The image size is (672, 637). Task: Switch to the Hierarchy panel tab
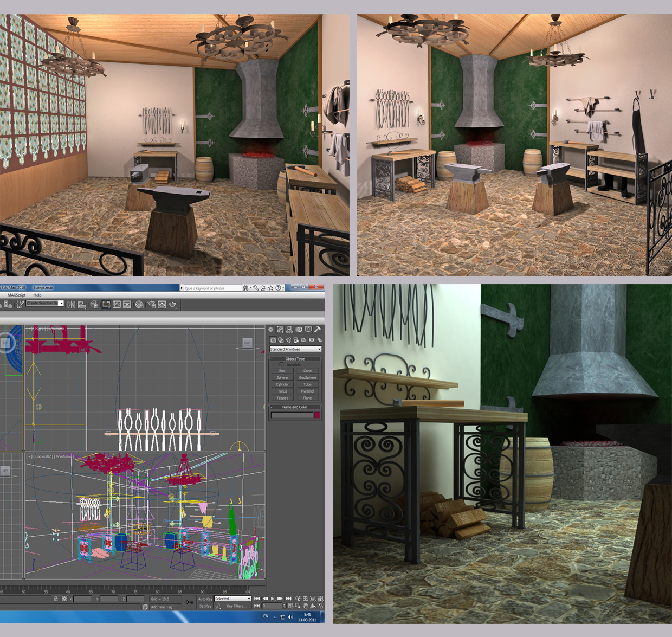289,330
